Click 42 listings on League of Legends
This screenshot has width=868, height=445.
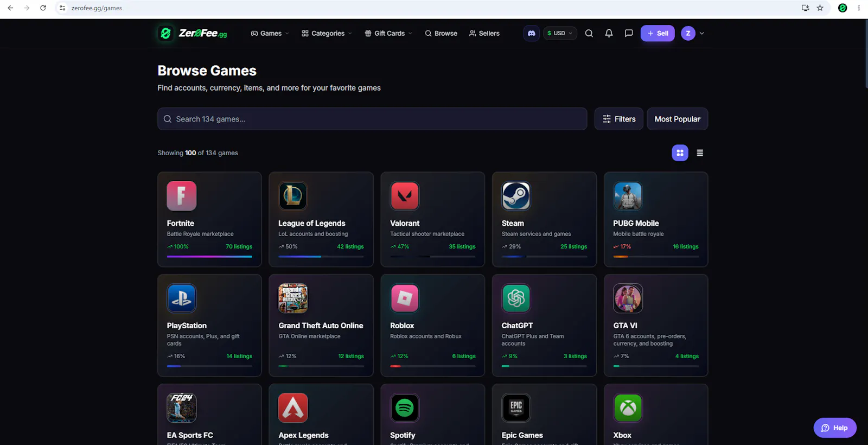coord(350,246)
